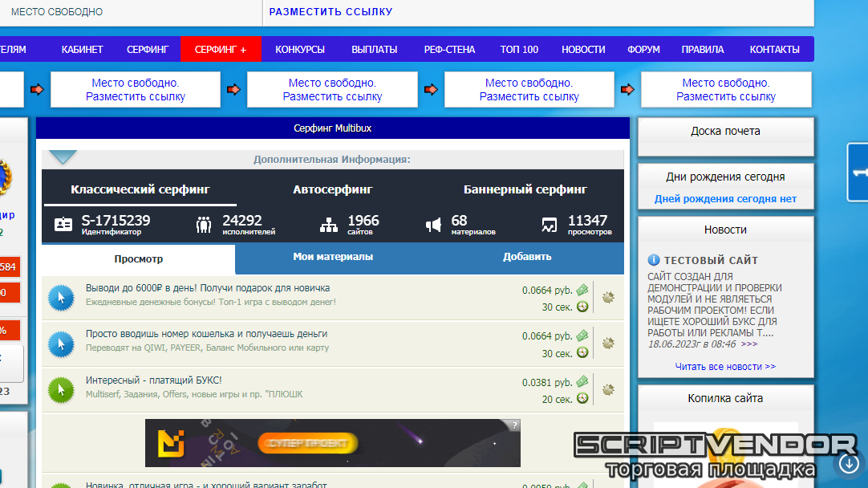This screenshot has height=488, width=868.
Task: Click the top РАЗМЕСТИТЬ ССЫЛКУ link
Action: pyautogui.click(x=331, y=11)
